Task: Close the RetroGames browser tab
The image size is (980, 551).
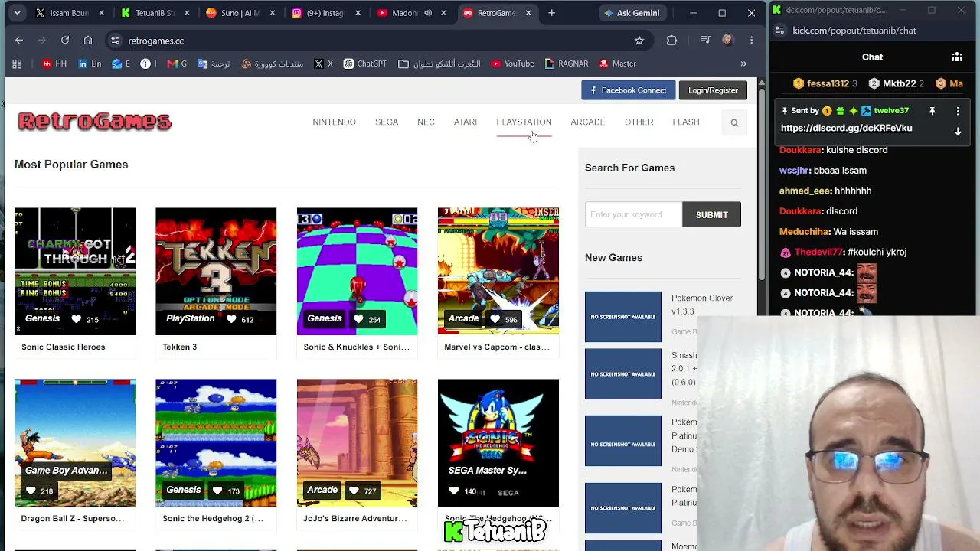Action: pos(528,13)
